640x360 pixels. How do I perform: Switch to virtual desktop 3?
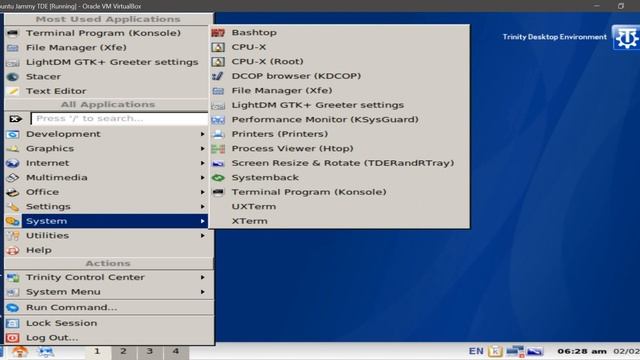point(150,351)
